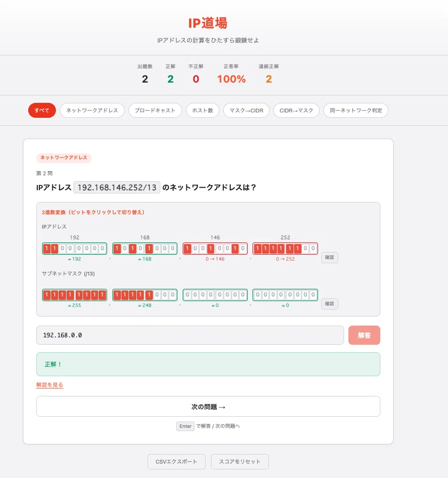Image resolution: width=448 pixels, height=478 pixels.
Task: Click the 100% accuracy rate value
Action: click(231, 79)
